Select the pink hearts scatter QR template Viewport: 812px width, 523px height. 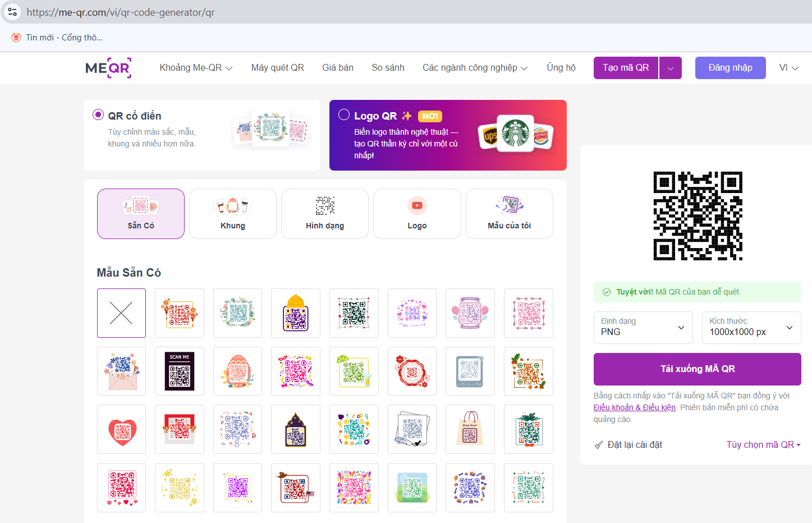coord(412,313)
